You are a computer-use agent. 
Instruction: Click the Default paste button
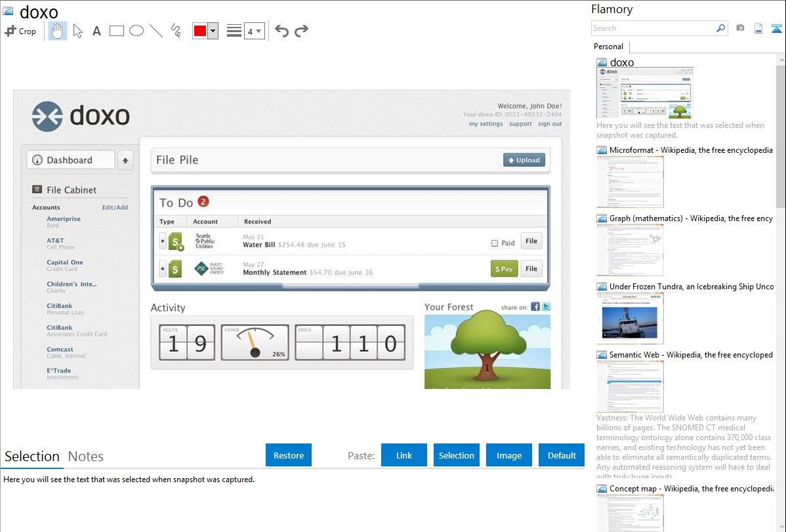pyautogui.click(x=562, y=455)
